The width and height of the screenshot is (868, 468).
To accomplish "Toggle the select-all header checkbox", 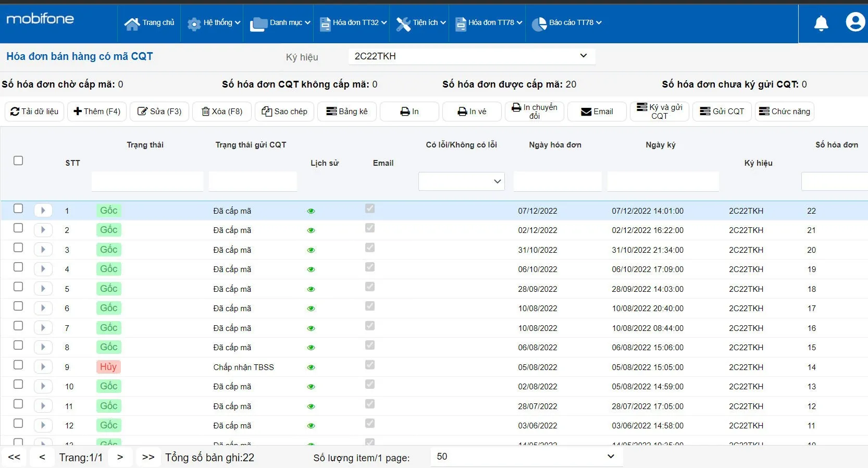I will (18, 161).
